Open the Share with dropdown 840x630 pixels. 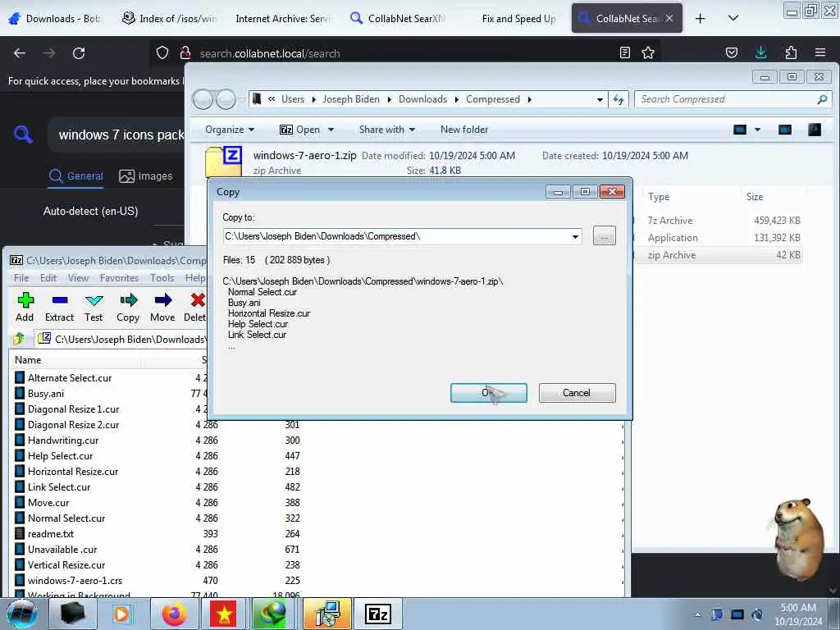(x=387, y=130)
